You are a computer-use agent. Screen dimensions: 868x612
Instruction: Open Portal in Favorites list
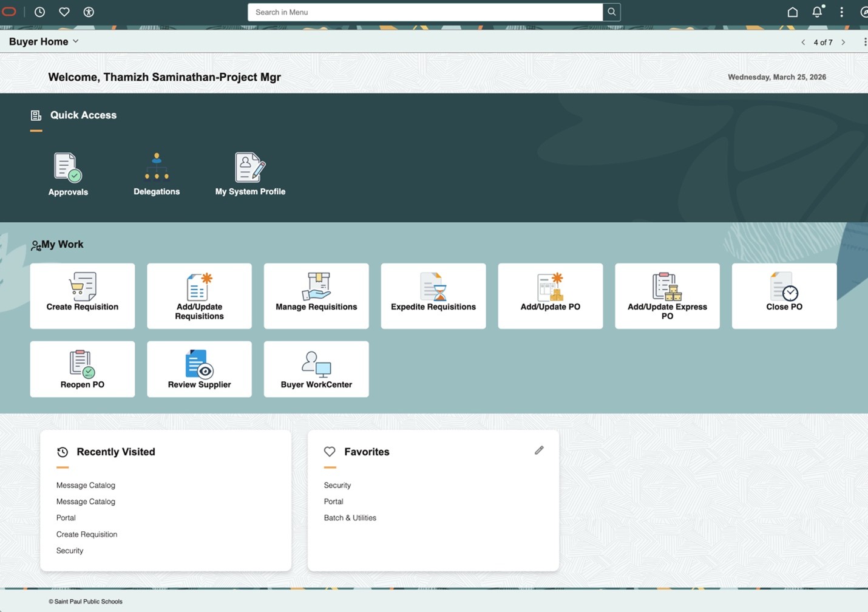(x=334, y=501)
